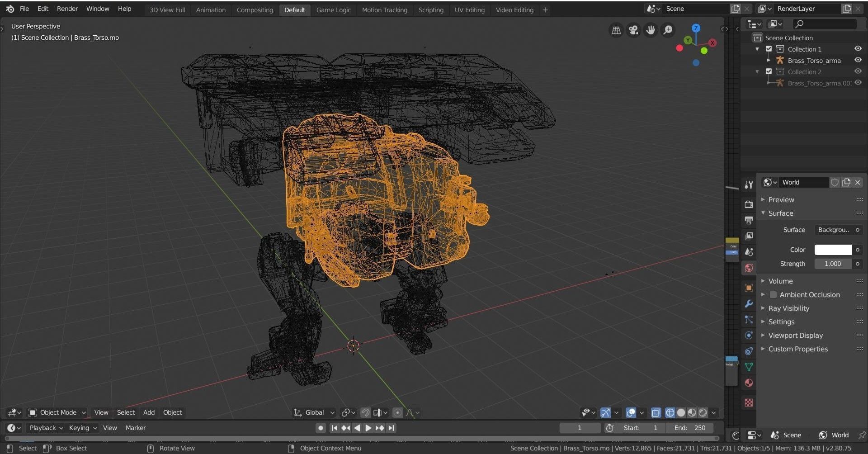Expand the Volume panel
This screenshot has width=868, height=454.
(763, 281)
